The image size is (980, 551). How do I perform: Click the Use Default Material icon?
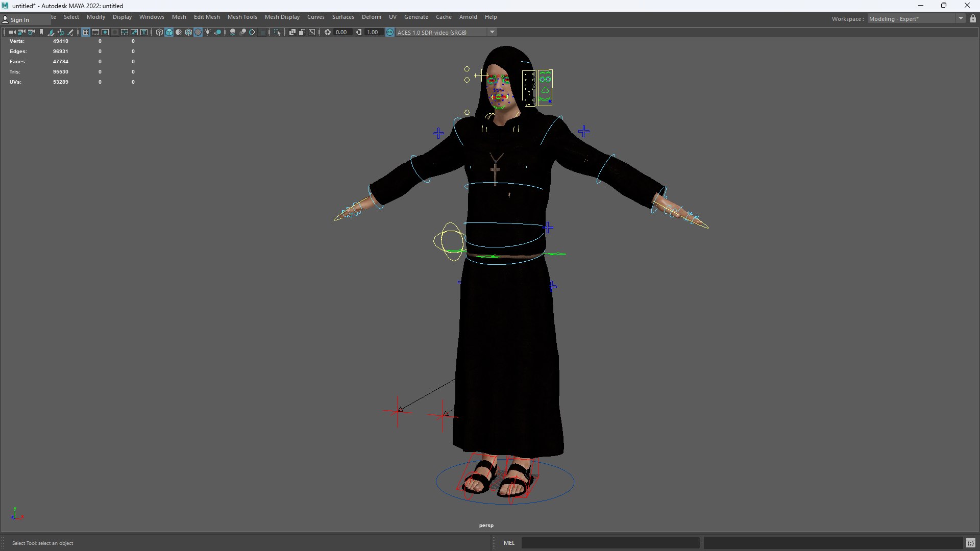tap(179, 32)
